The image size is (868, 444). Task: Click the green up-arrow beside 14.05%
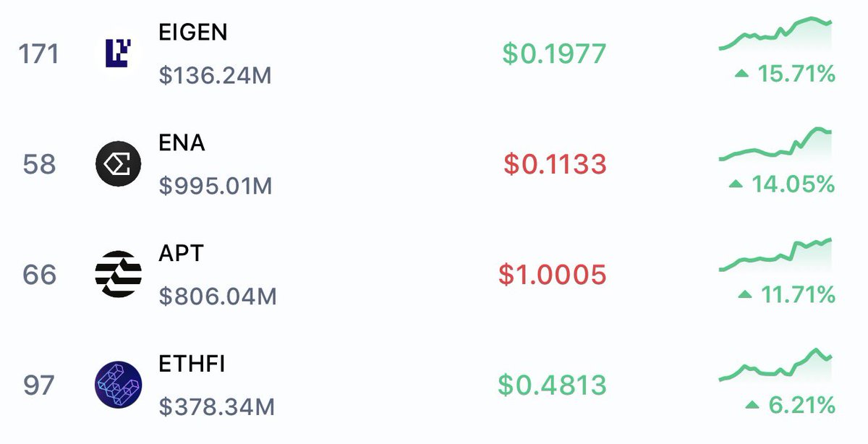tap(736, 184)
